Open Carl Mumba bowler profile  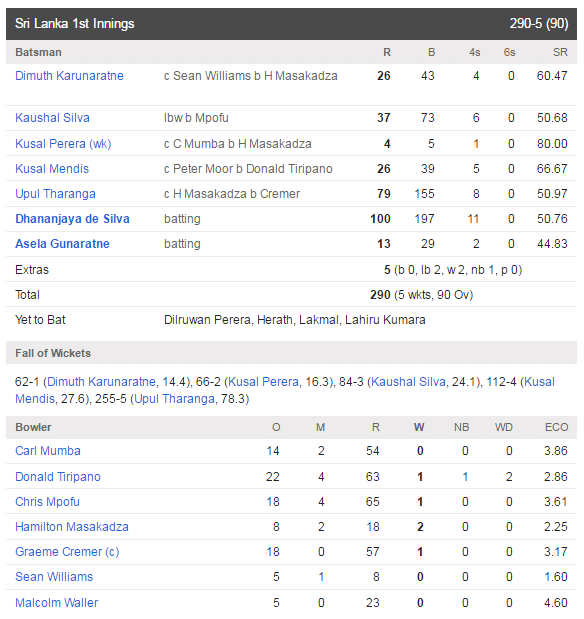pyautogui.click(x=48, y=451)
